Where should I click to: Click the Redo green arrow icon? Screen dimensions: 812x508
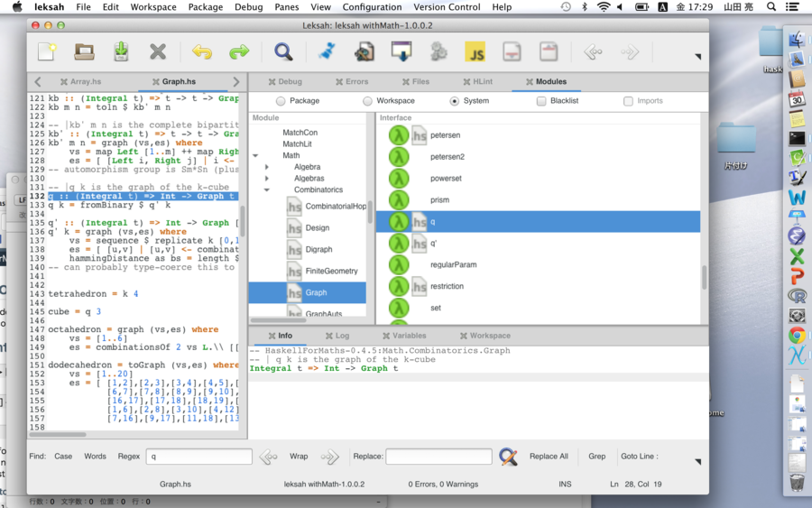click(239, 51)
